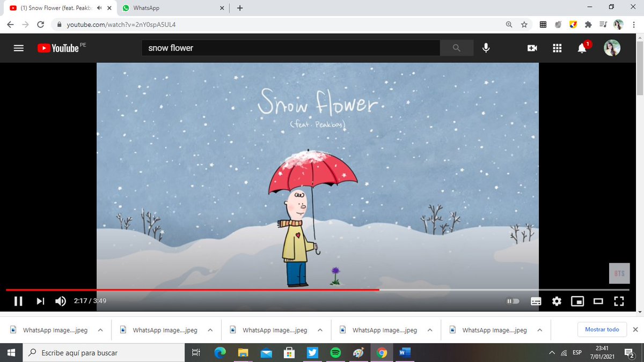Submit search with the magnifier button

457,48
